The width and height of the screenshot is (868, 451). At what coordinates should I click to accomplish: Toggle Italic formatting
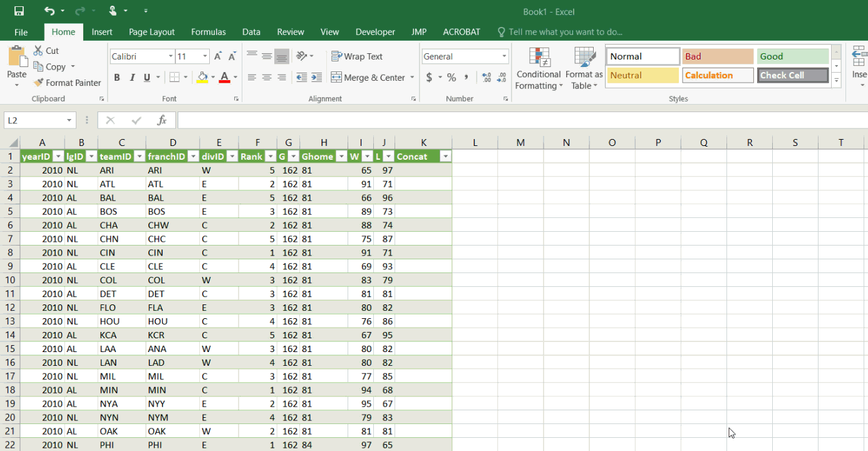(132, 78)
